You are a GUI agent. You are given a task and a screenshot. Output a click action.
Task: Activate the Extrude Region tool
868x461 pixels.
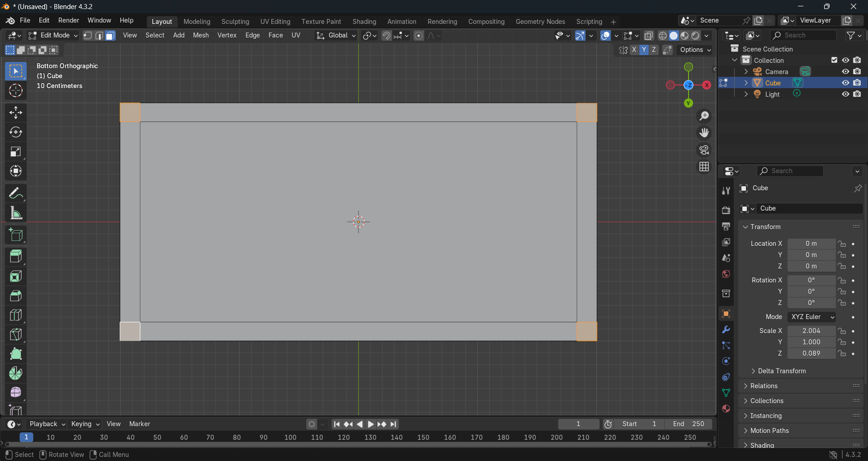coord(16,256)
